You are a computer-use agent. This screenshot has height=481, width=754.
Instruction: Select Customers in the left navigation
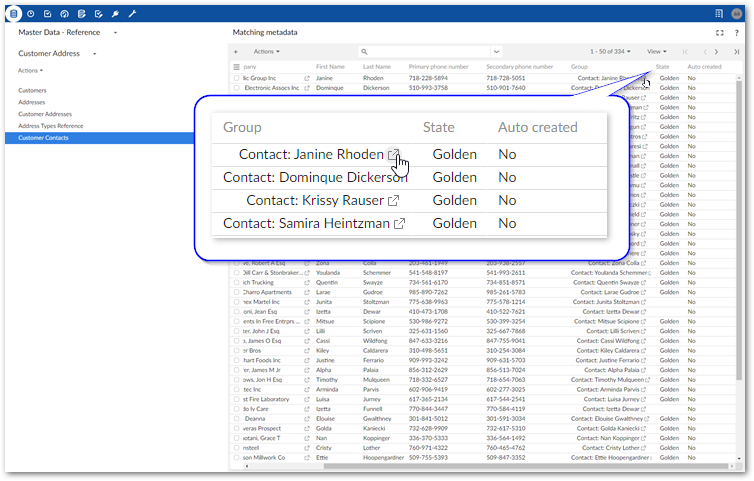point(32,90)
